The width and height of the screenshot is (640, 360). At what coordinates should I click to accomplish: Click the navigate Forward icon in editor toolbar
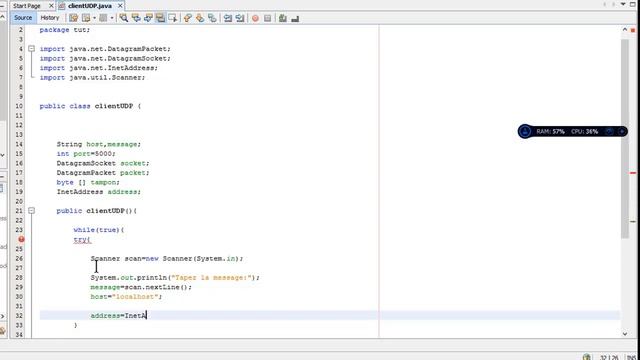coord(103,18)
